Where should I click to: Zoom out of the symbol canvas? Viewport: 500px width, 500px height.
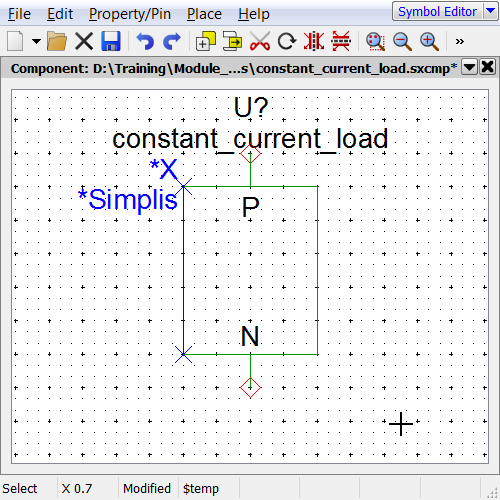tap(402, 41)
